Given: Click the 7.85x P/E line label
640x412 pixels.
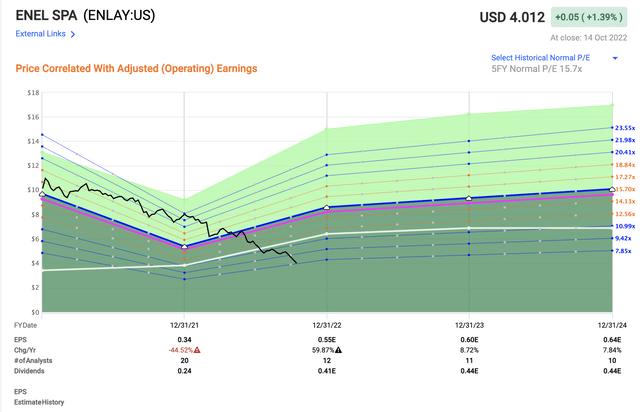Looking at the screenshot, I should click(623, 251).
